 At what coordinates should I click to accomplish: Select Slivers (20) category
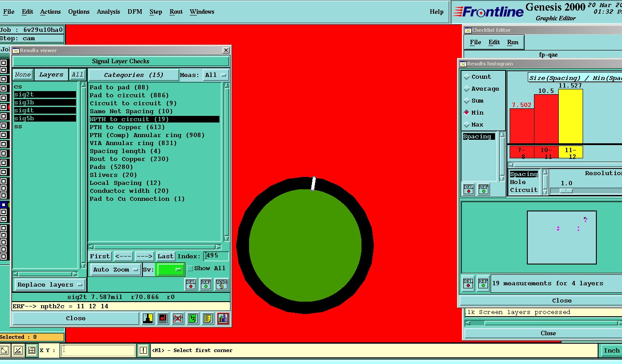point(113,175)
